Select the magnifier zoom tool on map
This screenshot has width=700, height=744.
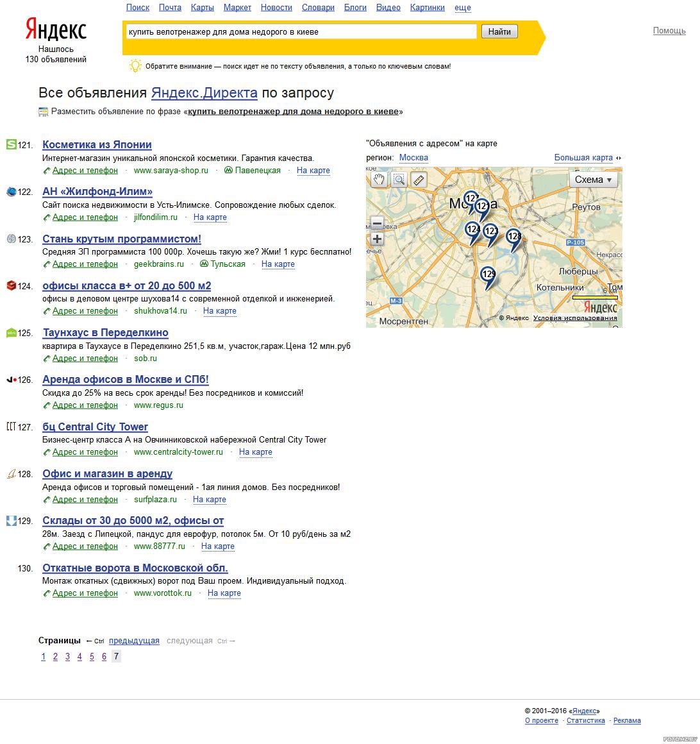[399, 180]
